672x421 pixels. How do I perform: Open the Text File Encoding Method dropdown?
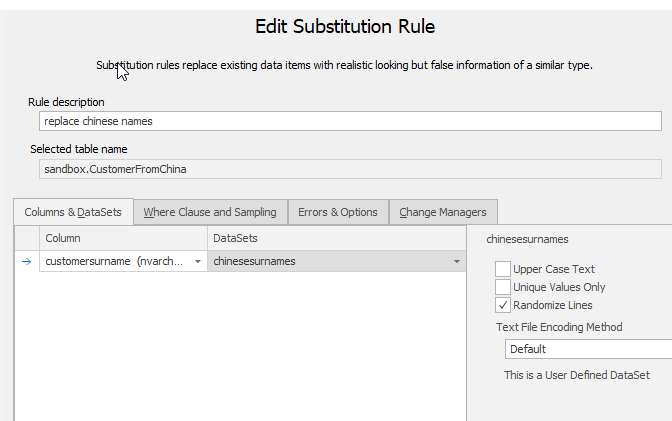tap(588, 349)
